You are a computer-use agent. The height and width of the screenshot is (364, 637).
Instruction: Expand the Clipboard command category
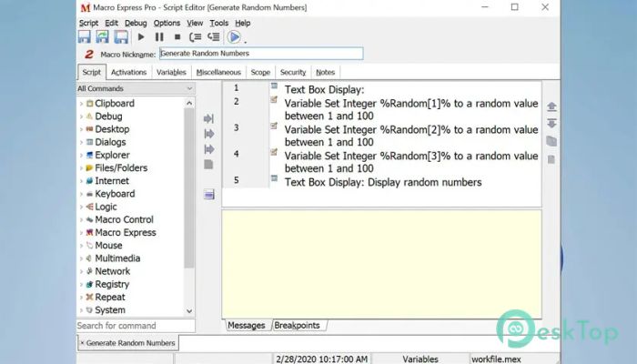point(81,104)
